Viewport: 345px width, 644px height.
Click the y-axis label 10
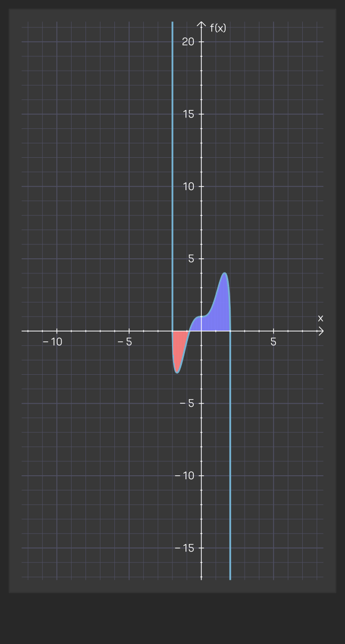(x=188, y=187)
